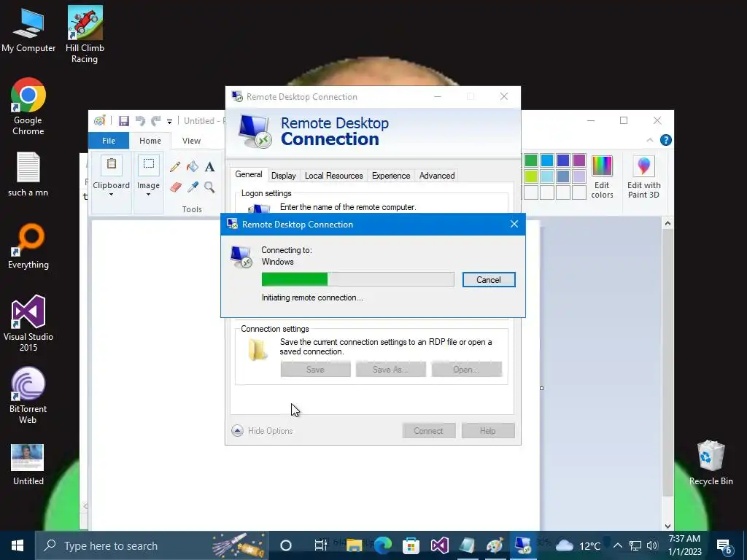This screenshot has width=747, height=560.
Task: Open Everything search desktop icon
Action: 28,246
